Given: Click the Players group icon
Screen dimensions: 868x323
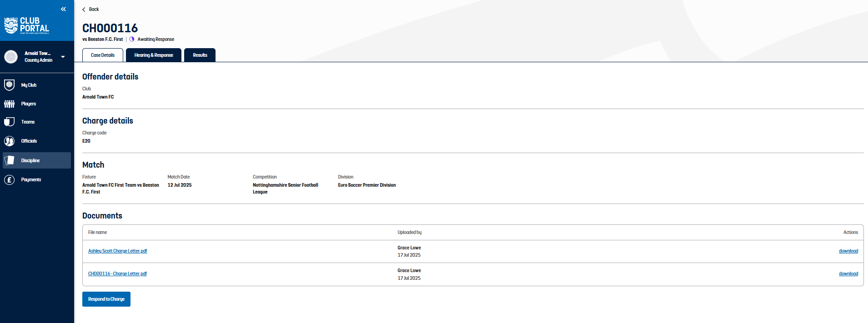Looking at the screenshot, I should (9, 104).
